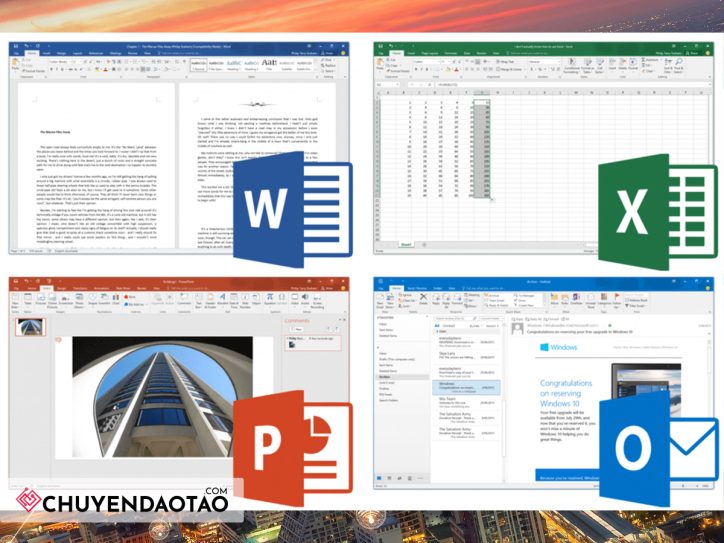Save the Word document via Quick Access

tap(16, 46)
